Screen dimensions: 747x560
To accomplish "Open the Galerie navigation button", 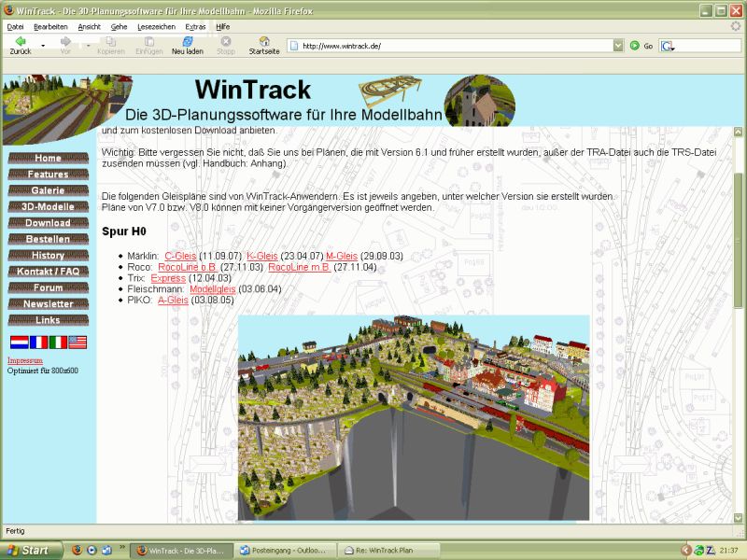I will (x=49, y=190).
